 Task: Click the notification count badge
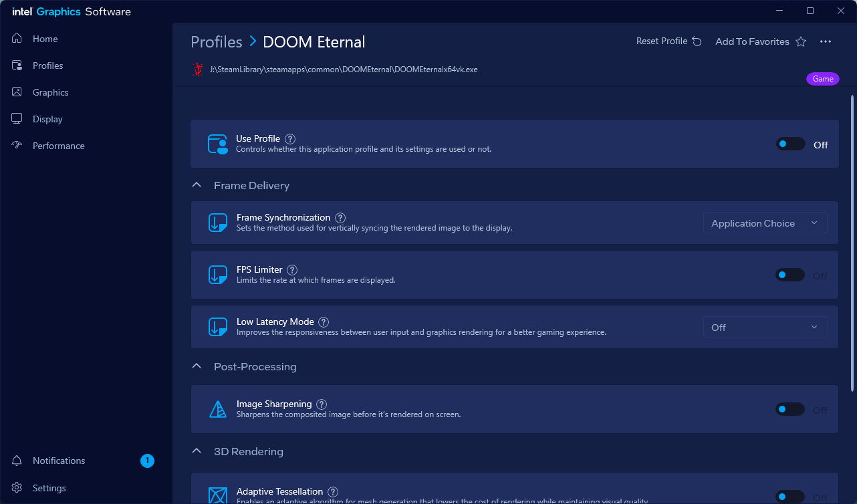(x=147, y=461)
